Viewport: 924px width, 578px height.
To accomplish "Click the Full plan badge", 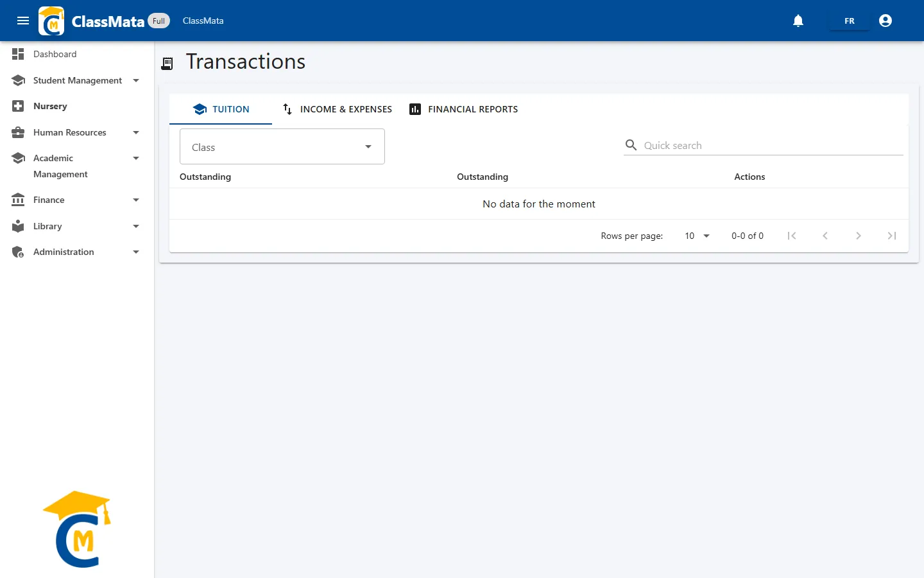I will (159, 21).
